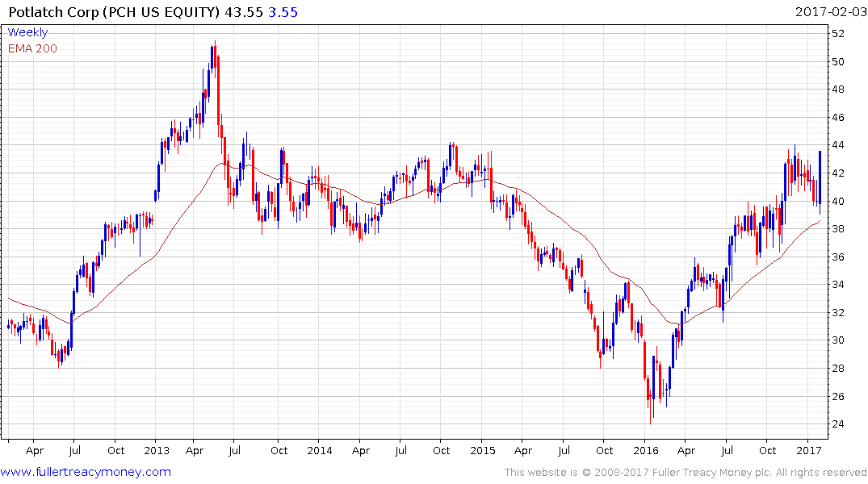Click the 50 price axis label
Viewport: 868px width, 484px height.
(838, 61)
